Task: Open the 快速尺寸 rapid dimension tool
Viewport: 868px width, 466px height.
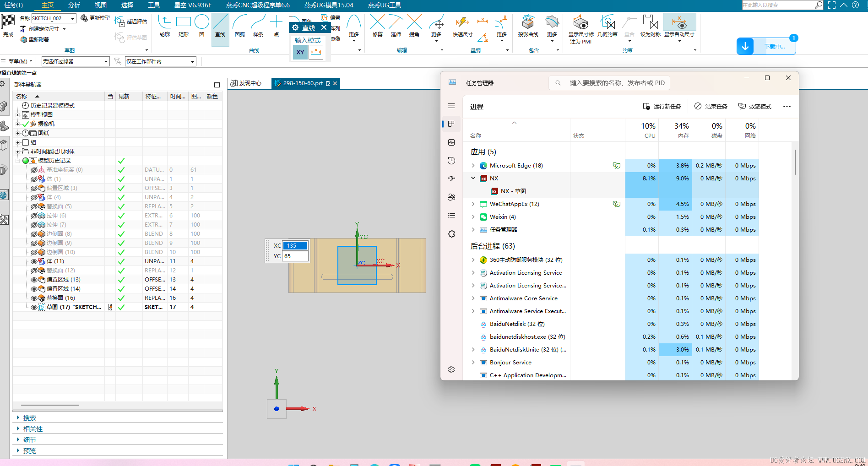Action: [462, 25]
